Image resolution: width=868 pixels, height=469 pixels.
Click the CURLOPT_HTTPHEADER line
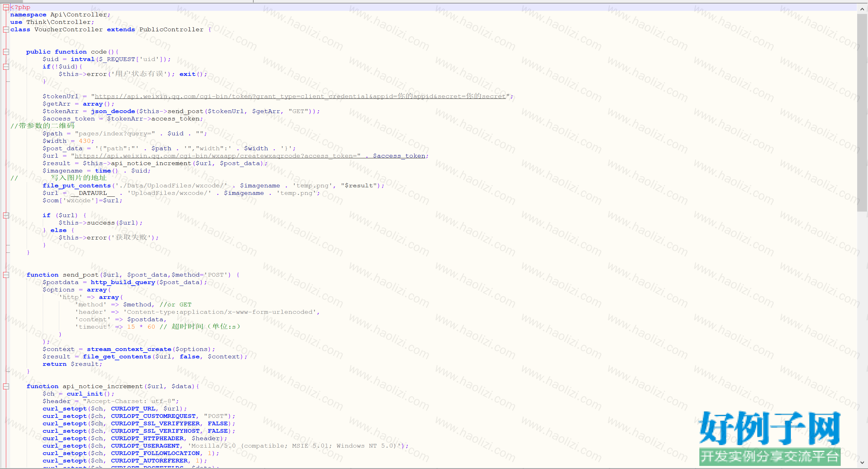click(135, 438)
